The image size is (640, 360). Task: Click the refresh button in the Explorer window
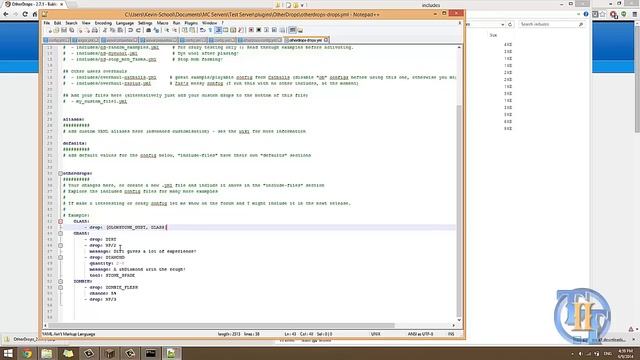[510, 24]
